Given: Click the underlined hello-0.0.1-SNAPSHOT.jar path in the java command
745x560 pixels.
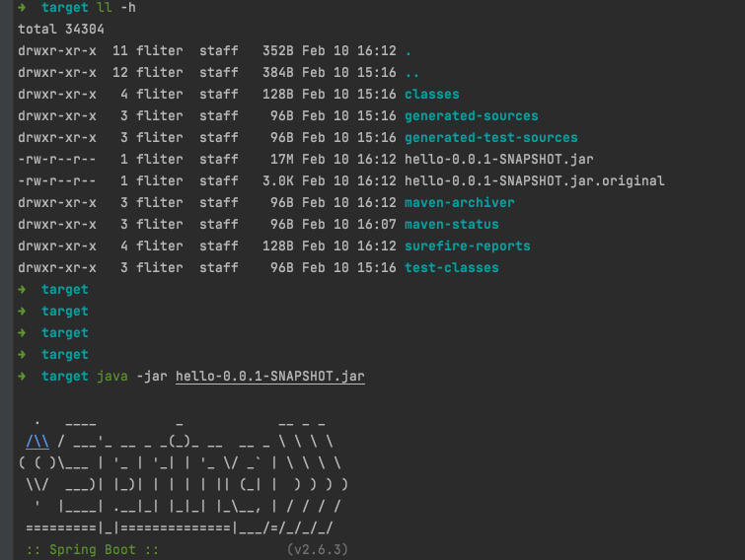Looking at the screenshot, I should 269,377.
